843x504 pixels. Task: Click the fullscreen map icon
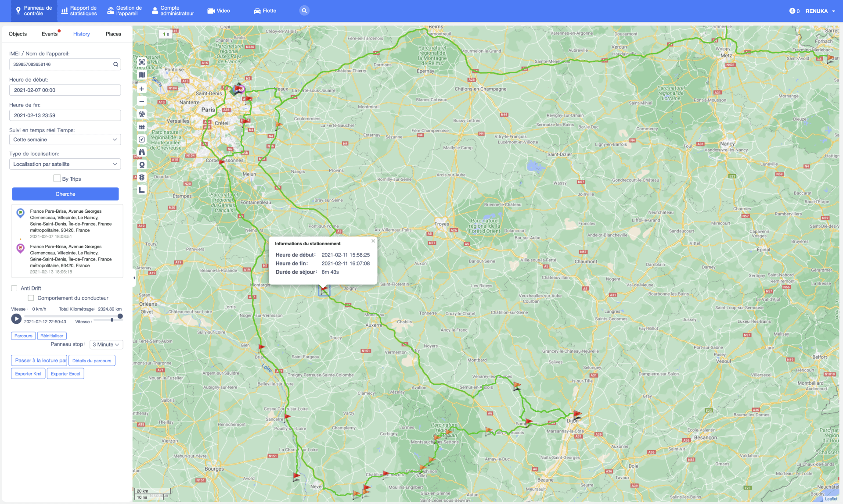coord(141,62)
